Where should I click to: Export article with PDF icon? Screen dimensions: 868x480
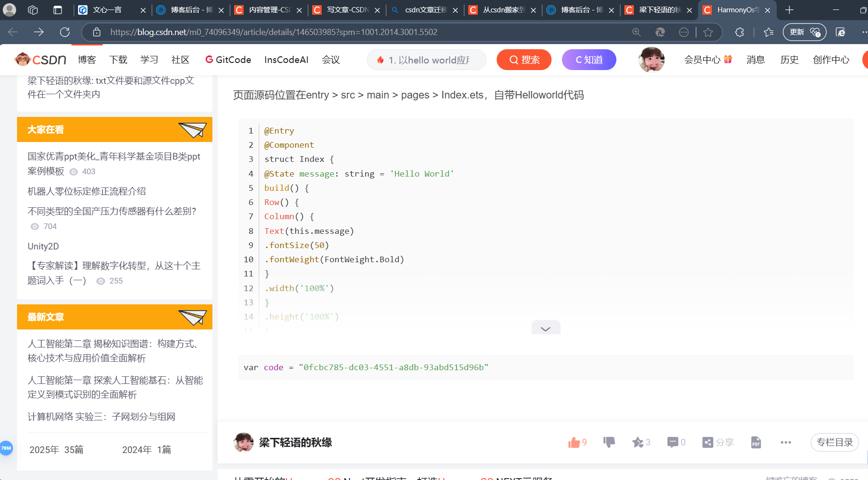coord(756,442)
